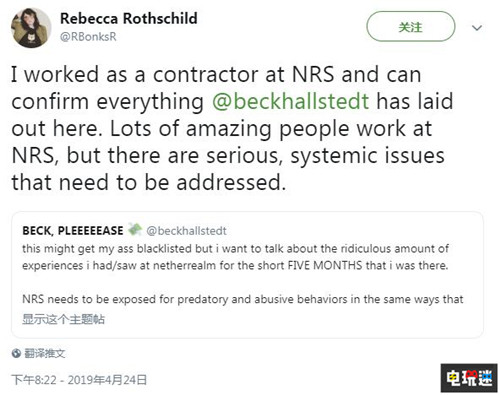Screen dimensions: 500x395
Task: Expand the tweet options chevron
Action: (477, 28)
